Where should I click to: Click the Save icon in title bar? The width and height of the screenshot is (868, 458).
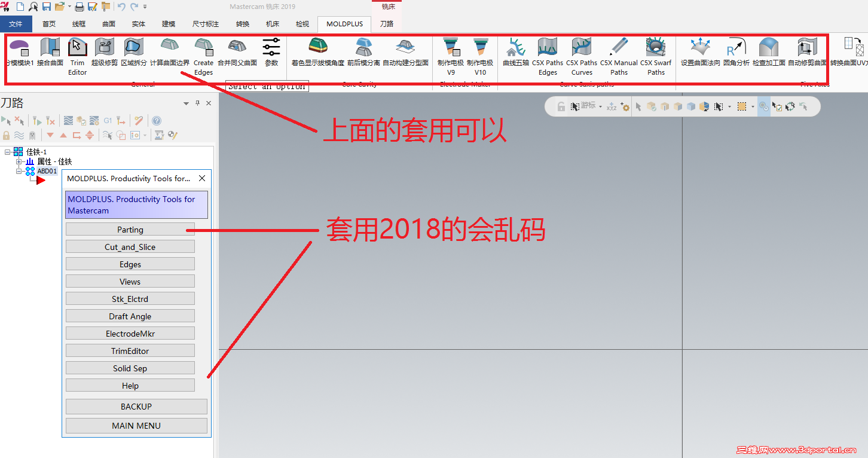[47, 7]
